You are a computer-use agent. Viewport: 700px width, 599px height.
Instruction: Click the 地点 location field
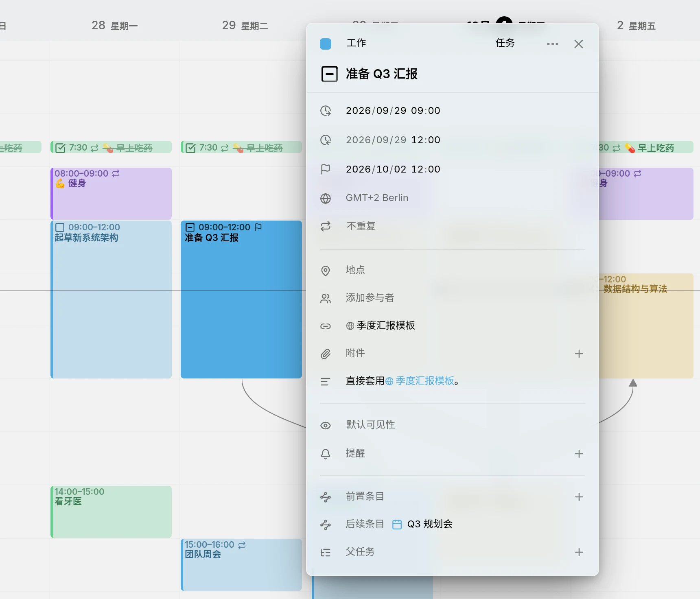click(355, 270)
